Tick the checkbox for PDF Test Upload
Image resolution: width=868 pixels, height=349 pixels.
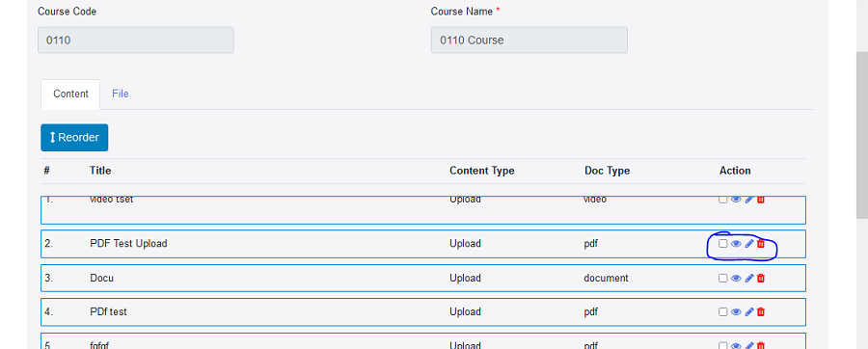723,244
